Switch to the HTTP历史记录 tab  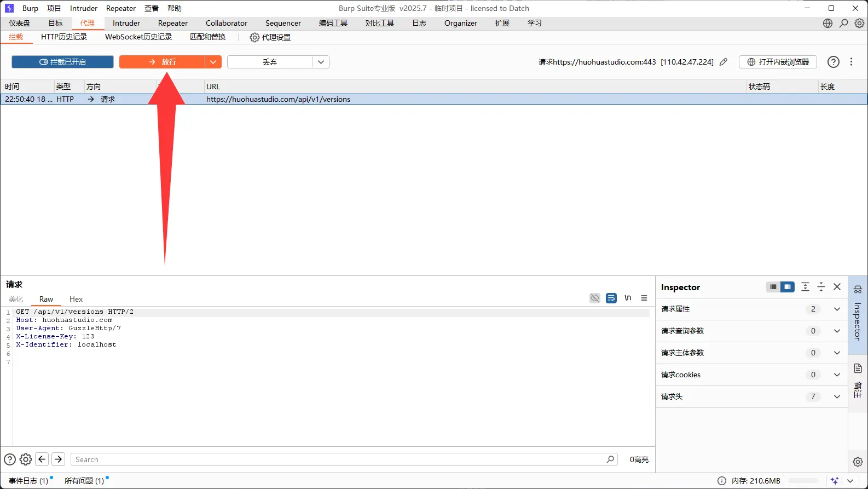64,37
